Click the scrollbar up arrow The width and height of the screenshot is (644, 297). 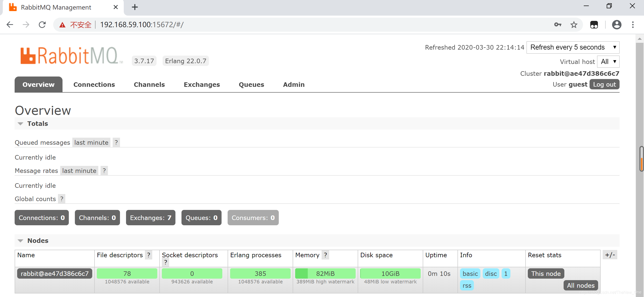[640, 39]
